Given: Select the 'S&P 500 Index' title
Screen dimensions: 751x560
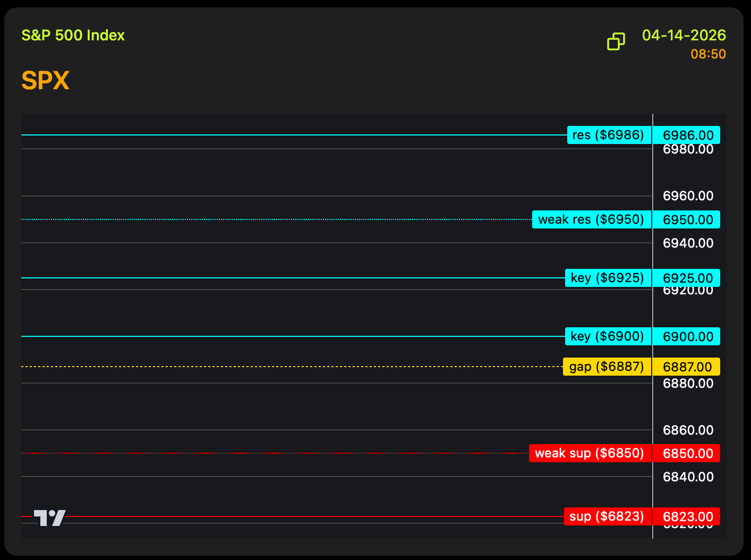Looking at the screenshot, I should click(x=73, y=35).
